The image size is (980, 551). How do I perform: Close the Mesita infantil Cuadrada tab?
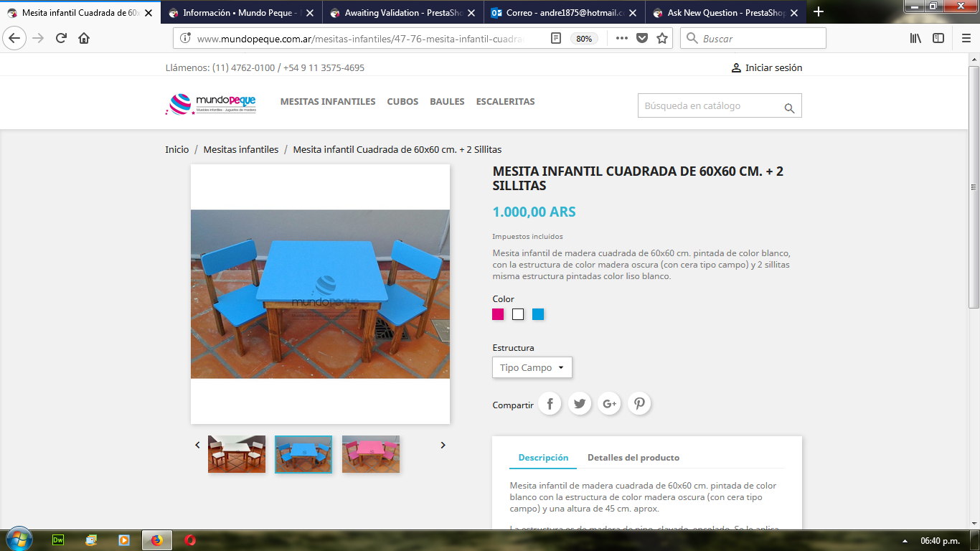[x=150, y=12]
